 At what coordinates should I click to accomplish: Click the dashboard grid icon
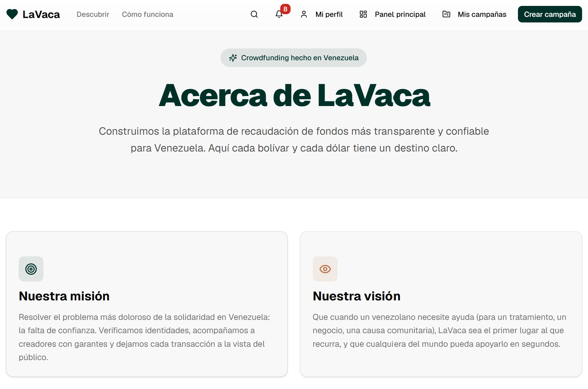pos(363,14)
